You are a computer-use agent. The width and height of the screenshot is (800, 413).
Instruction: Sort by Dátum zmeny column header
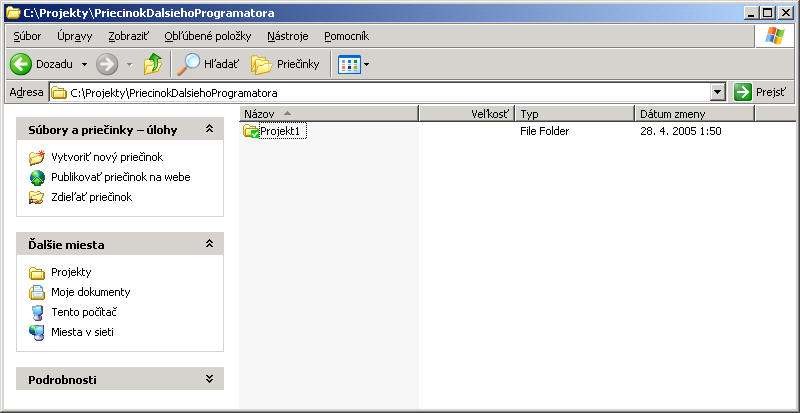(x=694, y=114)
